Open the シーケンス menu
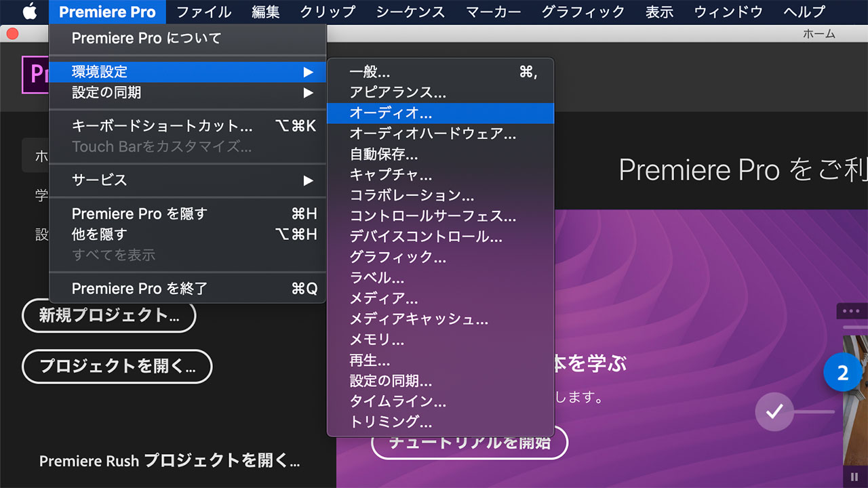This screenshot has height=488, width=868. coord(410,12)
